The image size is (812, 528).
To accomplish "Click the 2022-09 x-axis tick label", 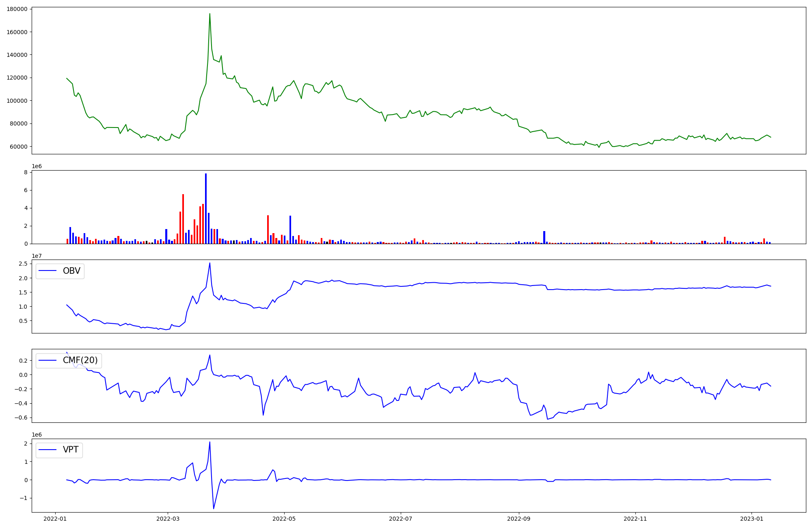I will (519, 519).
